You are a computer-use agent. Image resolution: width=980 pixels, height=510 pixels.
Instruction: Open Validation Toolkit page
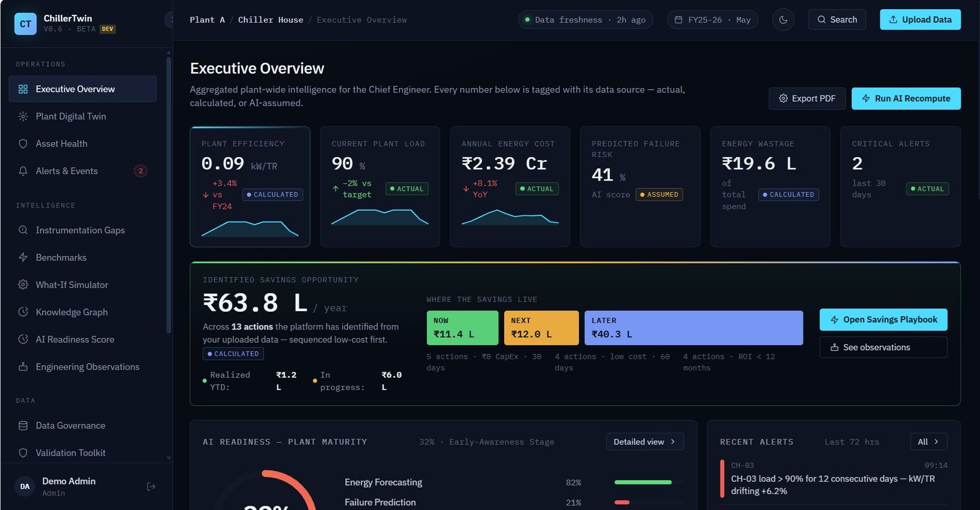(83, 453)
